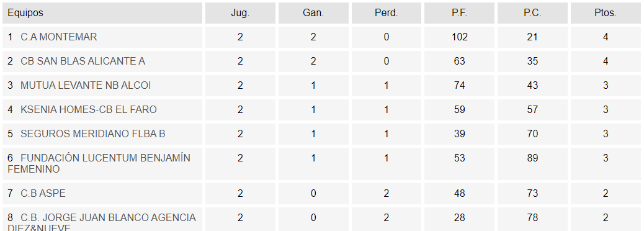The image size is (644, 231).
Task: Select the 74 P.F. cell for Alcoi
Action: 459,86
